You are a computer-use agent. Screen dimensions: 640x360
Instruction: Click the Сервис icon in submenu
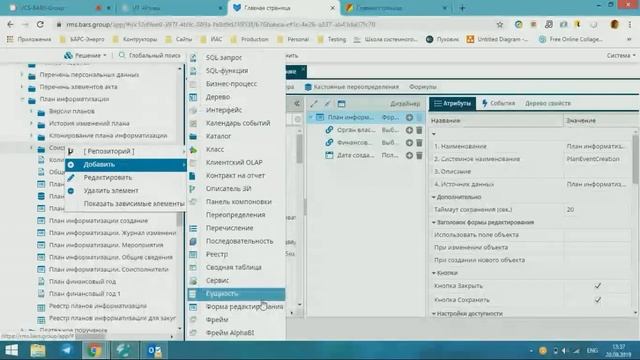(x=193, y=280)
